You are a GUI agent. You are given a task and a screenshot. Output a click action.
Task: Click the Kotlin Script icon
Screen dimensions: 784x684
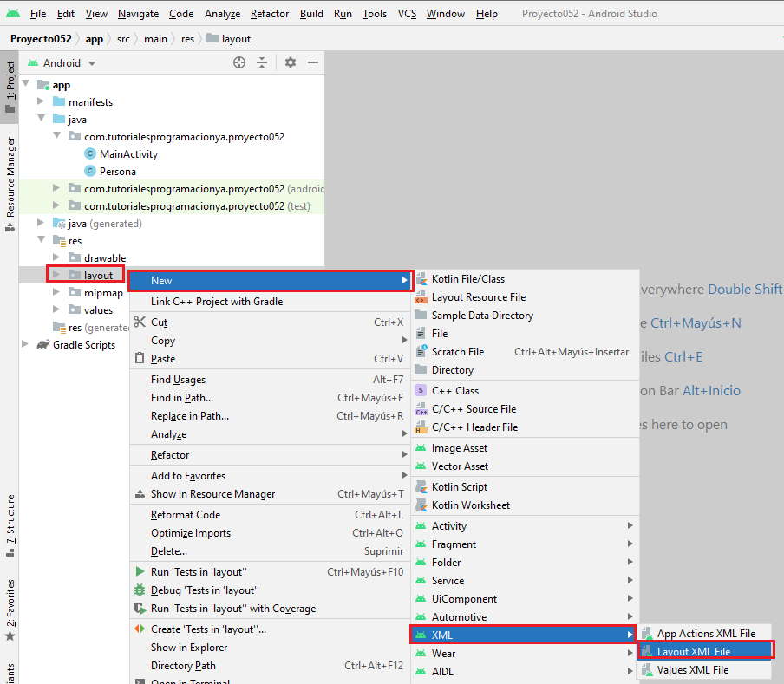pos(421,486)
